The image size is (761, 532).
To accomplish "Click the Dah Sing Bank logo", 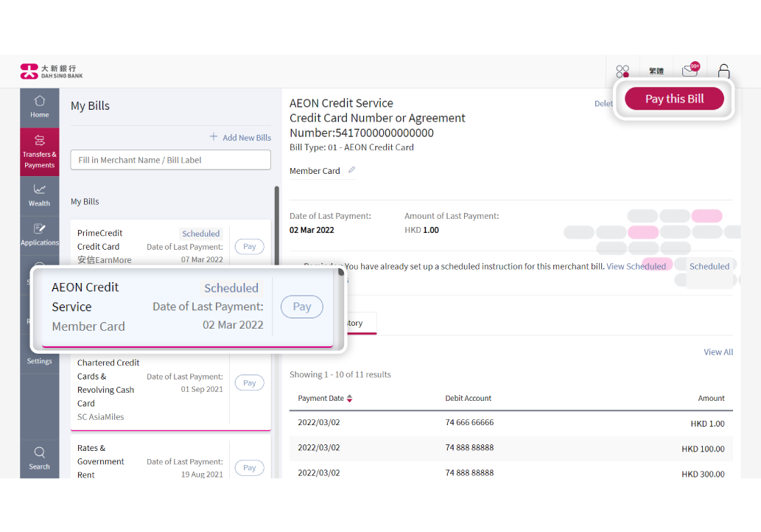I will 52,71.
